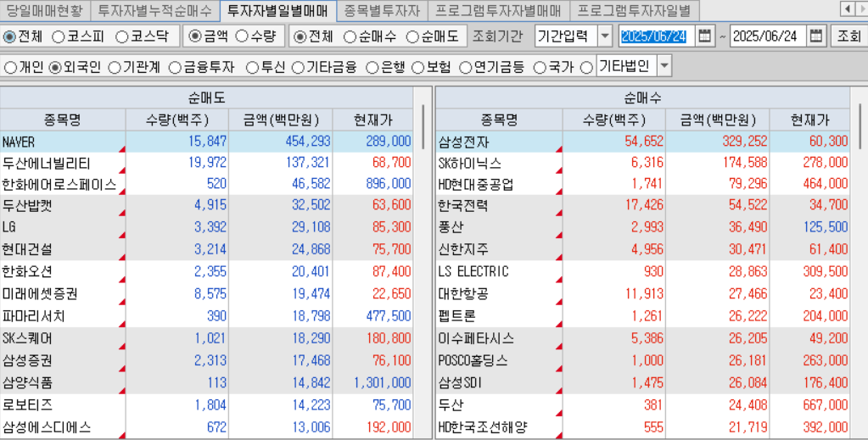The height and width of the screenshot is (440, 868).
Task: Open start date calendar picker icon
Action: tap(704, 36)
